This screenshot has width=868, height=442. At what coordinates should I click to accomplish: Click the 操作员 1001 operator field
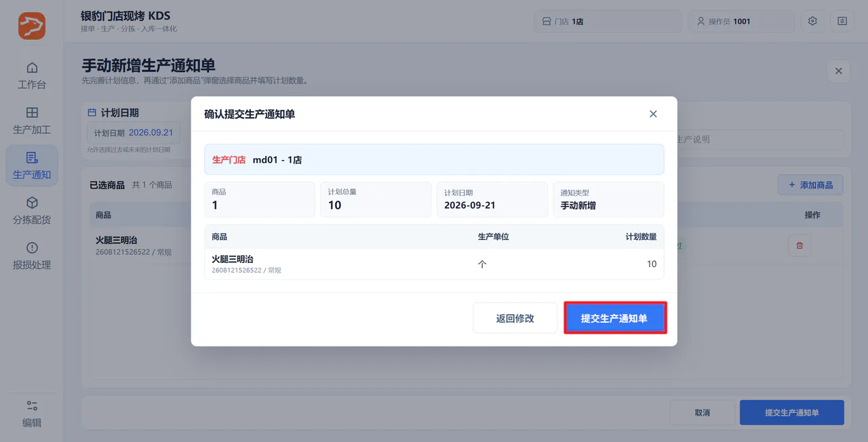(x=741, y=21)
